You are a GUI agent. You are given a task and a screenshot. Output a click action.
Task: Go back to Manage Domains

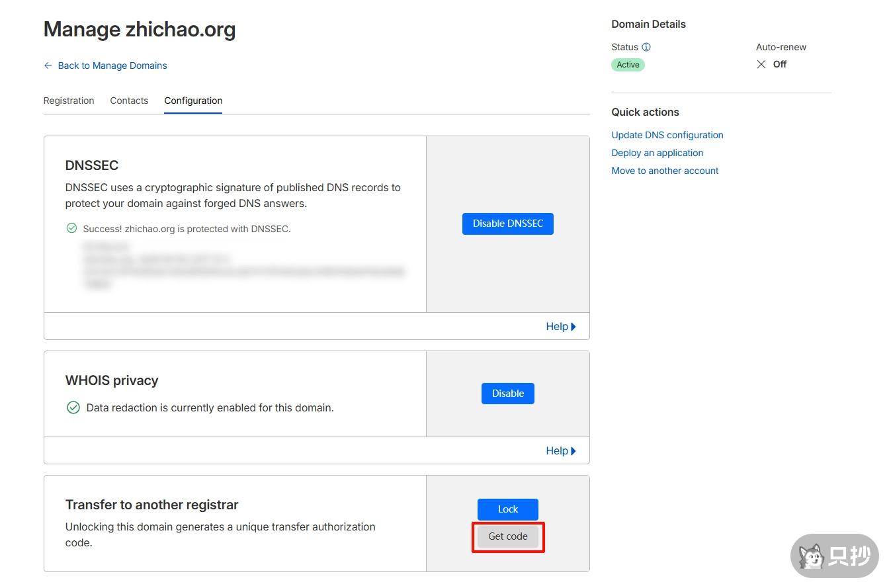point(112,65)
